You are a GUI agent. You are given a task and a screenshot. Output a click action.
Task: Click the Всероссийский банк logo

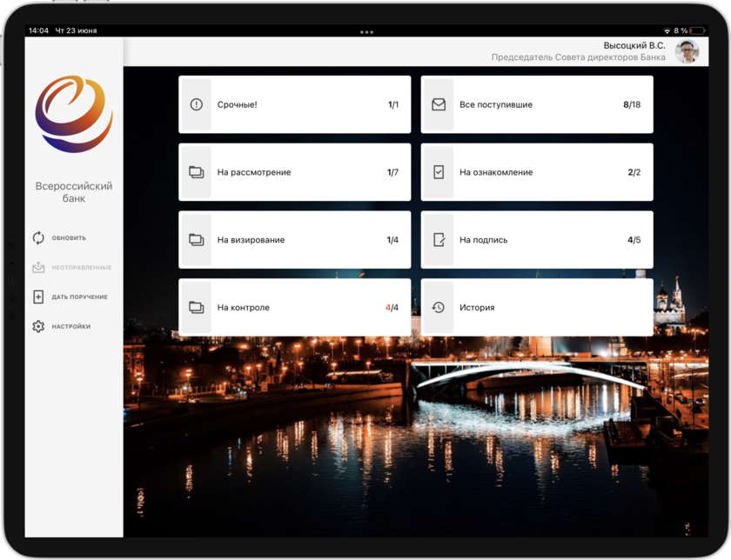click(x=74, y=114)
